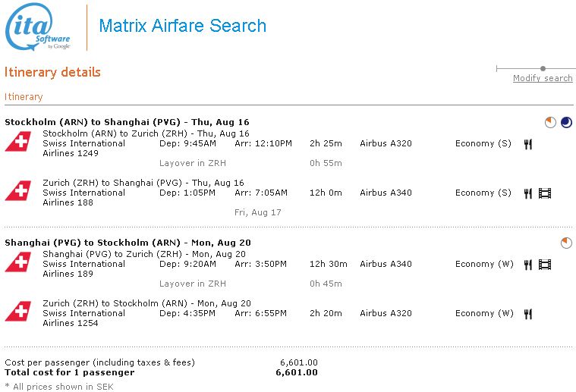Select the Shanghai to Stockholm trip header
576x392 pixels.
127,243
